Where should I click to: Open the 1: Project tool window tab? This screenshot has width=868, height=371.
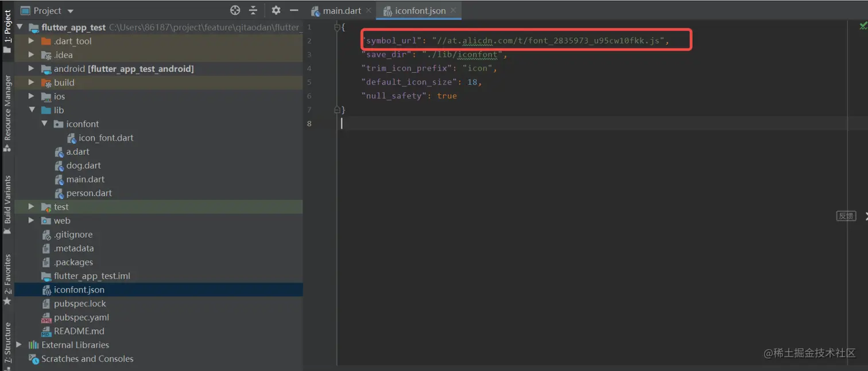7,32
